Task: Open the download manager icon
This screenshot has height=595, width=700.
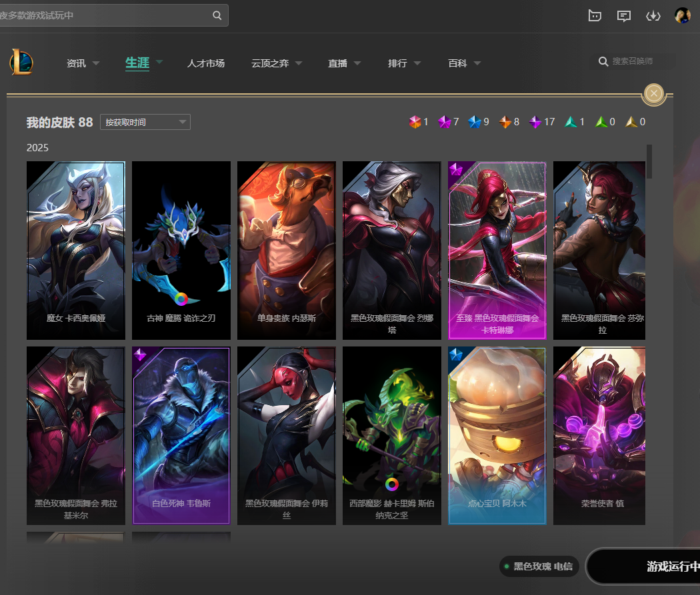Action: pos(653,16)
